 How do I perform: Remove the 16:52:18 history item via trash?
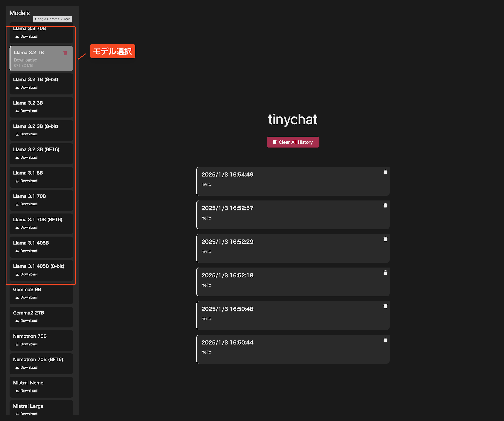pos(385,273)
